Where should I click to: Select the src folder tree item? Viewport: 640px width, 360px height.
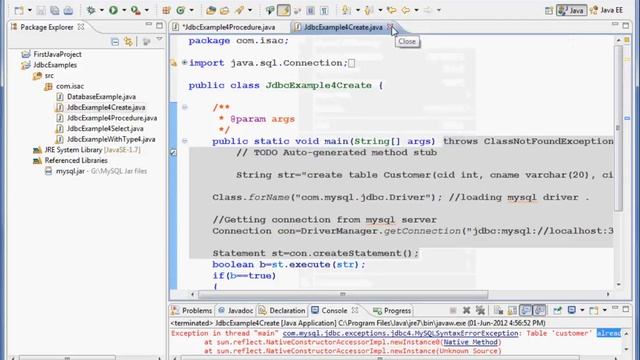pos(49,76)
